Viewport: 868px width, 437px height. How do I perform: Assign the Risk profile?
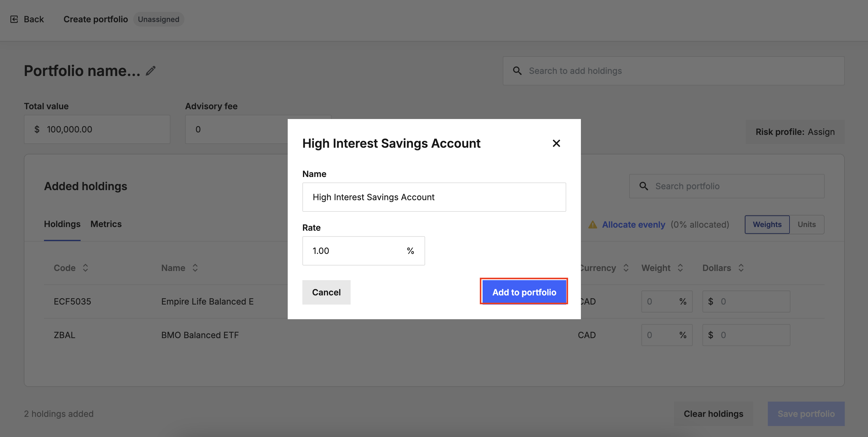(795, 132)
